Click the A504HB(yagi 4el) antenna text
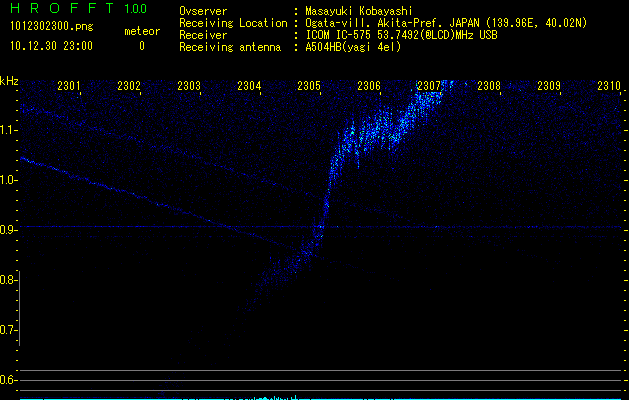This screenshot has height=400, width=629. click(353, 47)
